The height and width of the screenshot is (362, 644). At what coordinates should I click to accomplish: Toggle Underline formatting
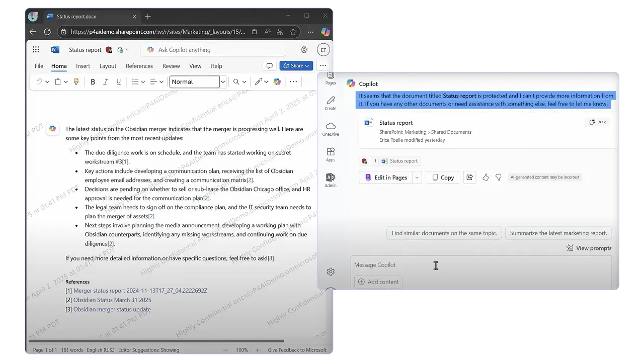[x=119, y=81]
